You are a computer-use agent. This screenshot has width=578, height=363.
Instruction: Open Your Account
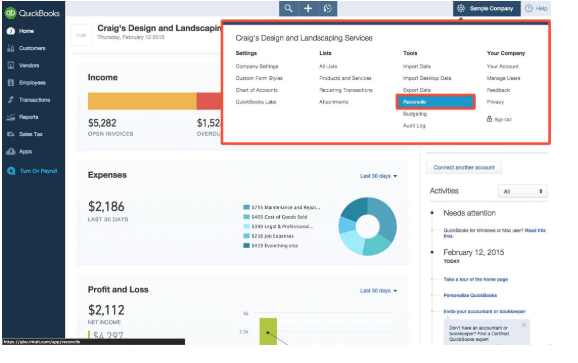pyautogui.click(x=502, y=66)
